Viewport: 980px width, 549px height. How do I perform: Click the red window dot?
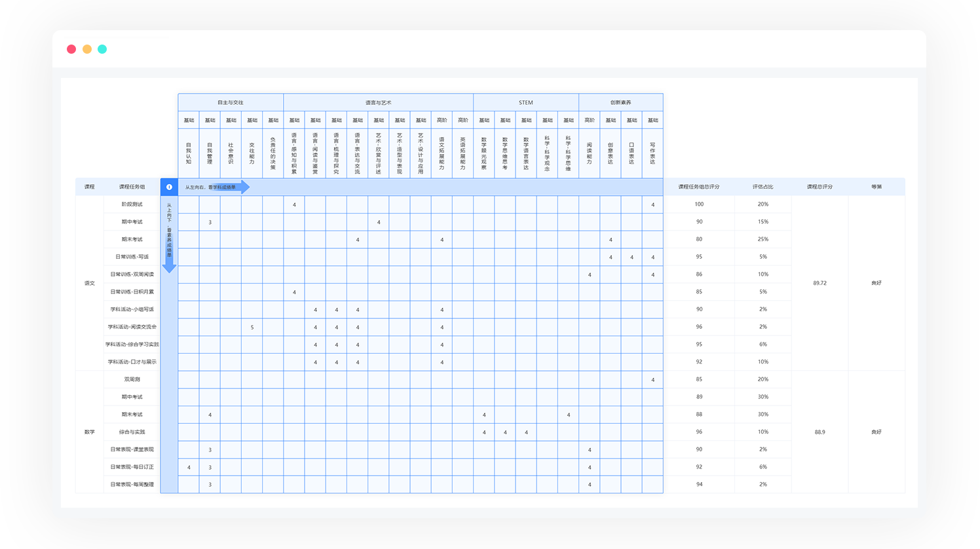[71, 49]
